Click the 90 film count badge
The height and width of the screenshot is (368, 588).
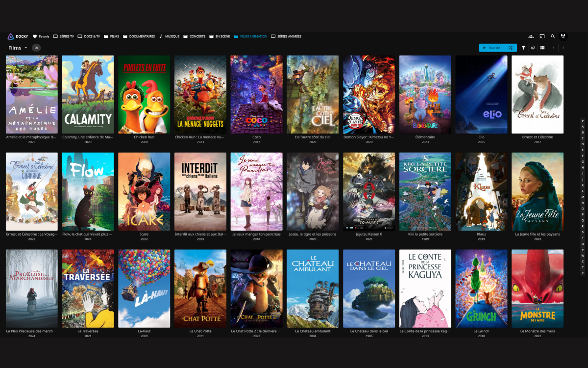[36, 48]
